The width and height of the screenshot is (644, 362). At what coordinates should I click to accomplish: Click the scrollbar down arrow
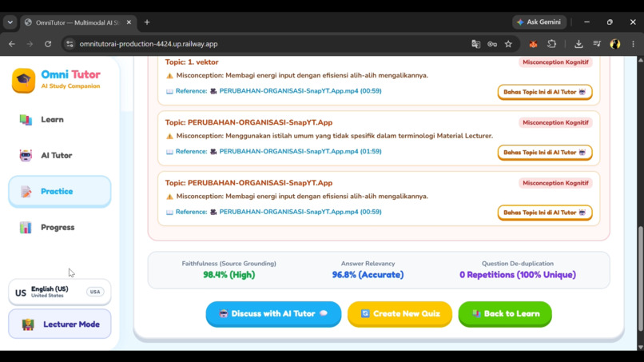[x=640, y=347]
